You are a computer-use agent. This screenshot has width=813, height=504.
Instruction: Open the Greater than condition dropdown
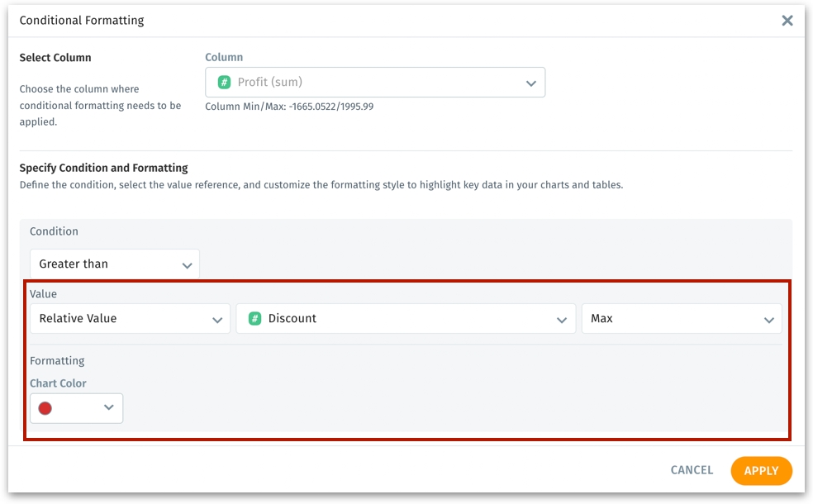point(114,264)
